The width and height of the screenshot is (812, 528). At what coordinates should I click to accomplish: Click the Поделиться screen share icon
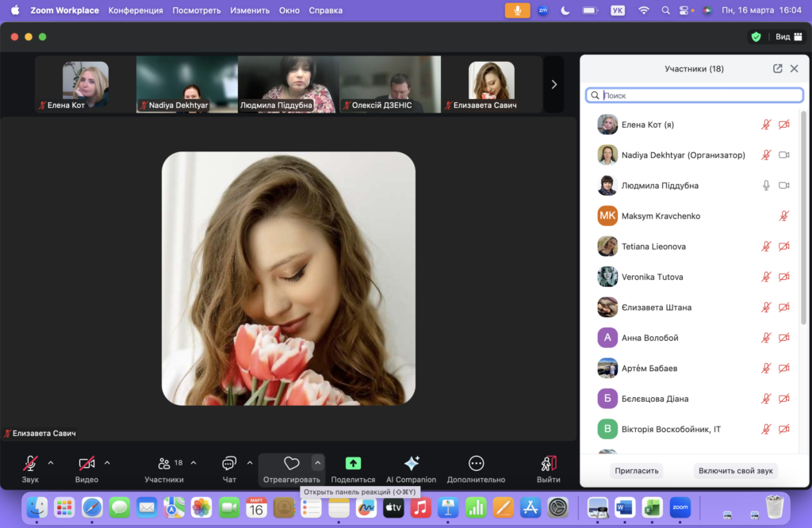tap(353, 464)
